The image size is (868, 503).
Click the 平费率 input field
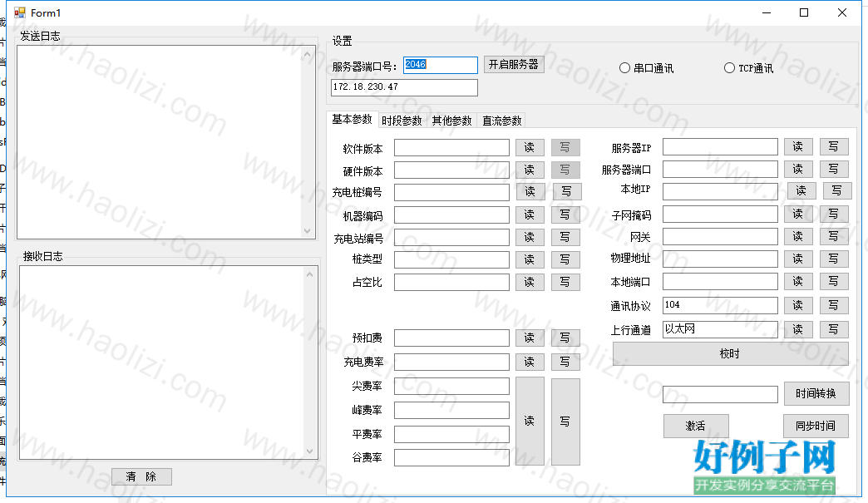click(451, 434)
